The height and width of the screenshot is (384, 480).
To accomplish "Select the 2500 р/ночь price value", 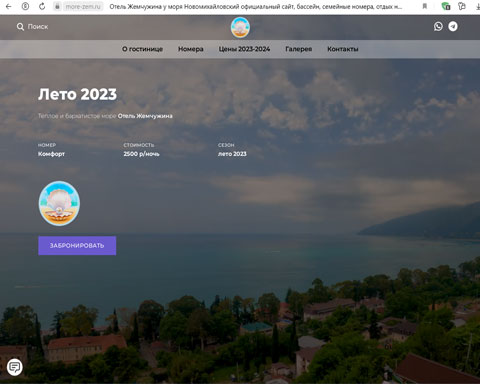I will (x=141, y=154).
